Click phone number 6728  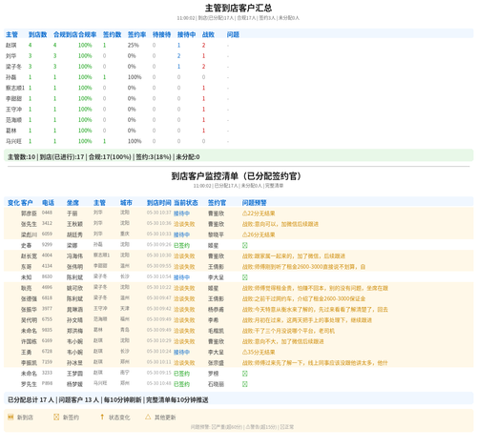pyautogui.click(x=47, y=351)
